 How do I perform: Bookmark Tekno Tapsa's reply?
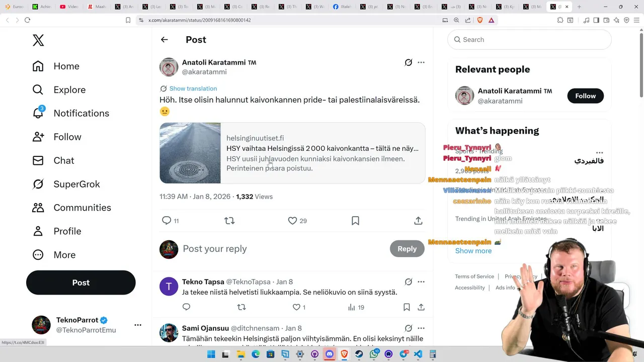click(407, 307)
